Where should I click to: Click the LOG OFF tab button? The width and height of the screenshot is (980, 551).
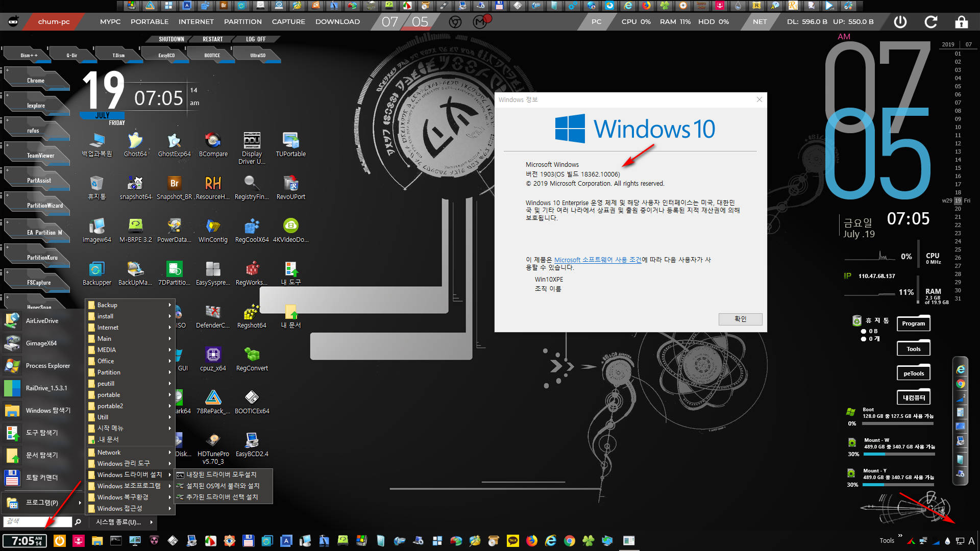pyautogui.click(x=256, y=39)
